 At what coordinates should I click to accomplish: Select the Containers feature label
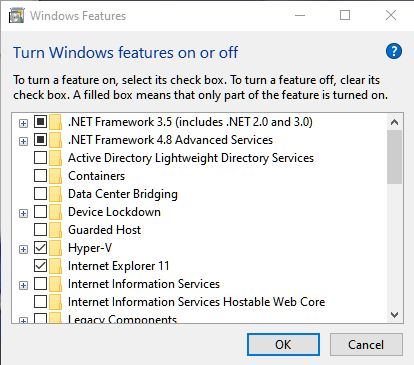[x=96, y=176]
